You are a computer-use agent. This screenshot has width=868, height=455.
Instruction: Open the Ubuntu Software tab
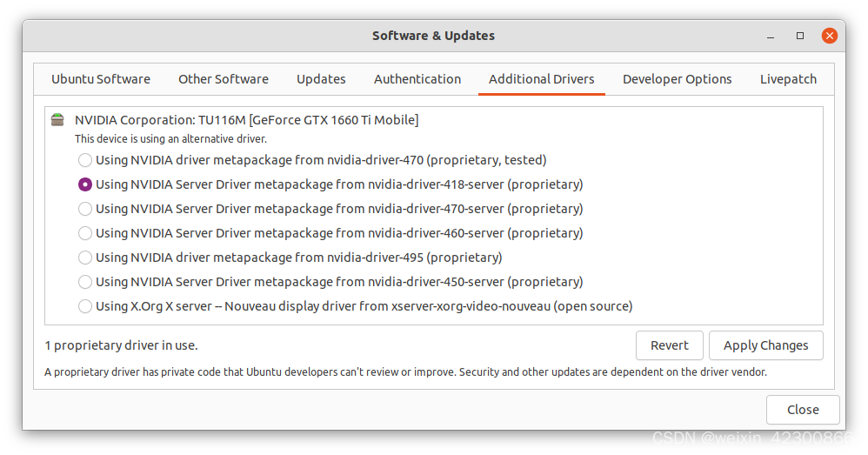coord(101,79)
